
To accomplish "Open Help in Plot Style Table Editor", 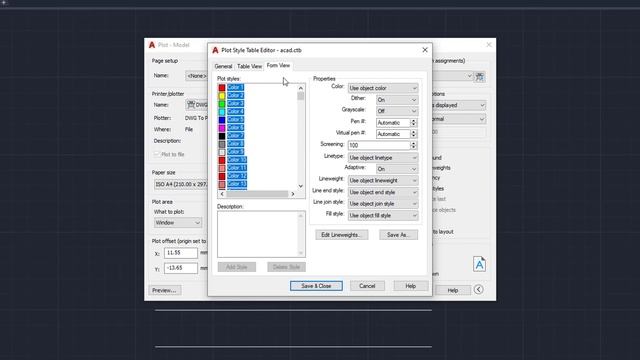I will tap(410, 286).
